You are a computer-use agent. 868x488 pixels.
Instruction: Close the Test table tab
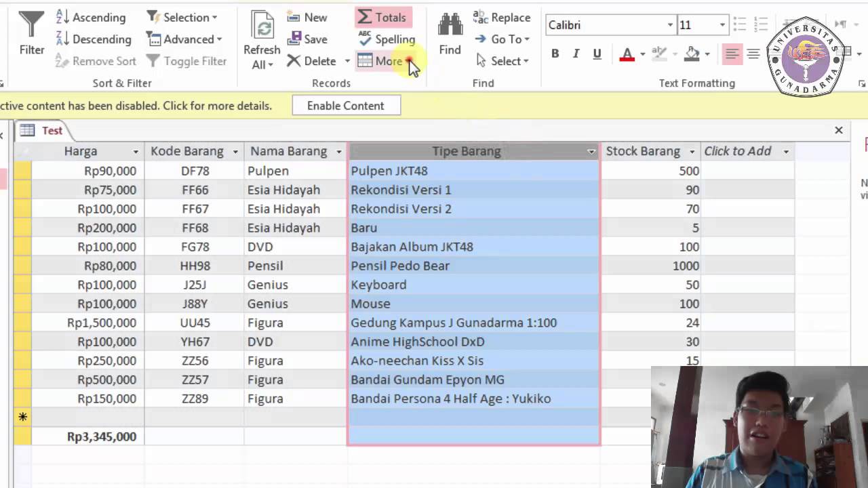click(839, 130)
